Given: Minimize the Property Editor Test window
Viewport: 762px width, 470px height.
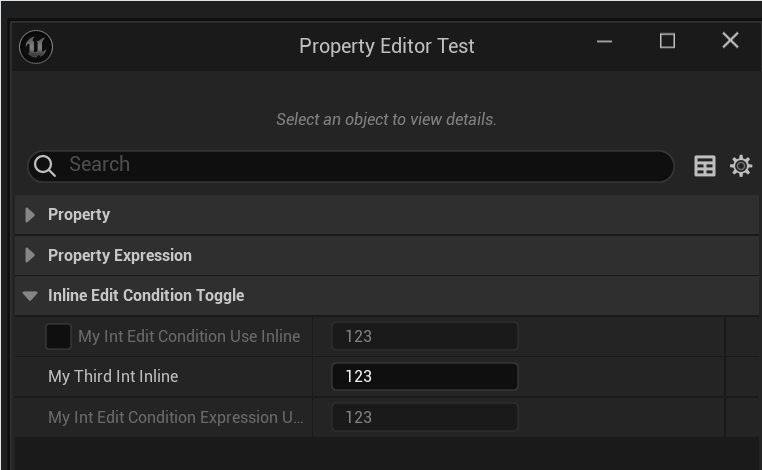Looking at the screenshot, I should 604,41.
